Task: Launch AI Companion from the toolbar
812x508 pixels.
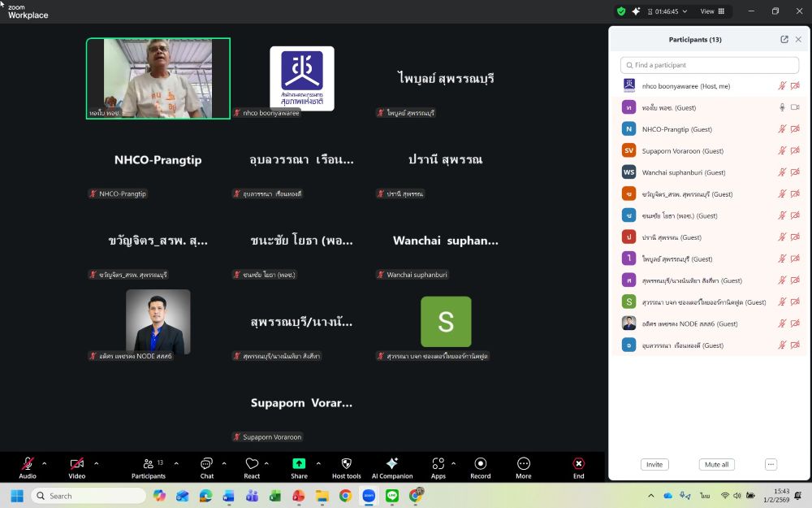Action: (392, 463)
